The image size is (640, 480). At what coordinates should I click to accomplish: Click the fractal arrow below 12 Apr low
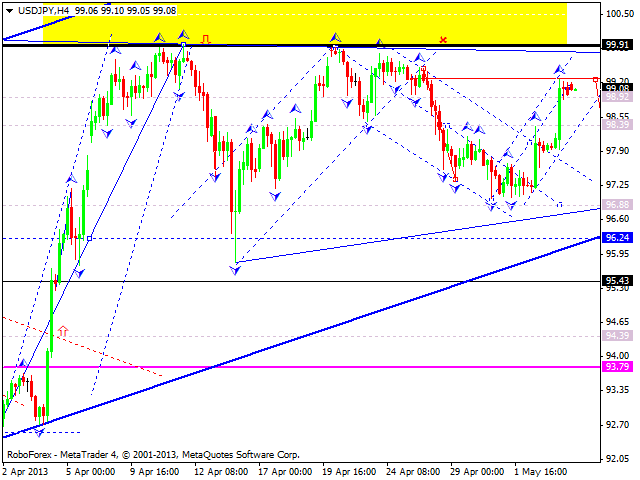click(236, 271)
